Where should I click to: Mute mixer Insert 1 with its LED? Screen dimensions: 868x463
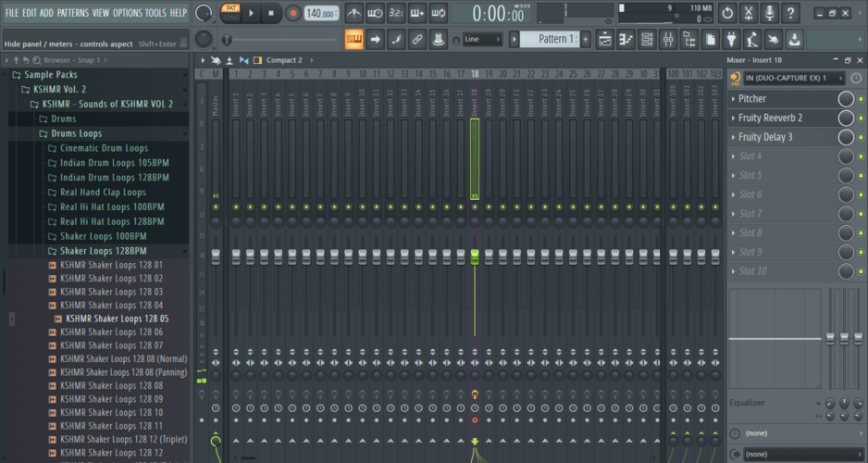coord(236,207)
